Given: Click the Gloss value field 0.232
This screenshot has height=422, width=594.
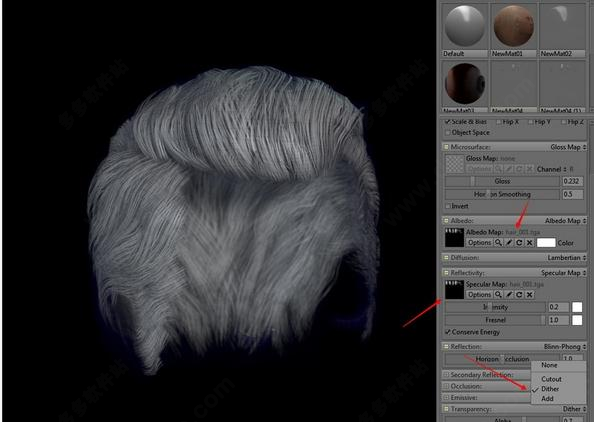Looking at the screenshot, I should tap(572, 181).
